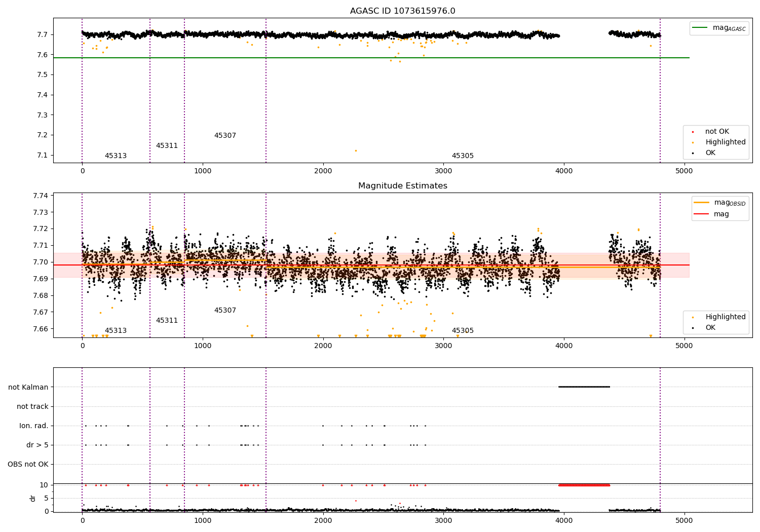Click the 45307 annotation in the top plot

(225, 136)
